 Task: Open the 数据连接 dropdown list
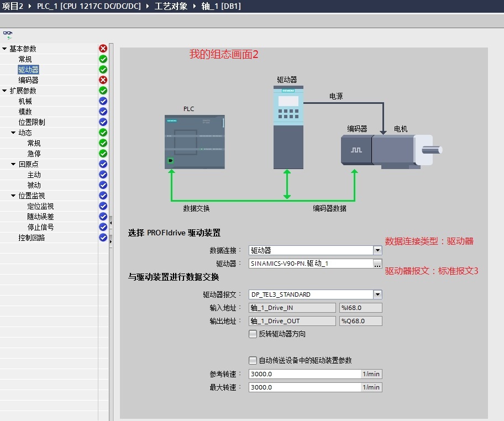click(377, 250)
